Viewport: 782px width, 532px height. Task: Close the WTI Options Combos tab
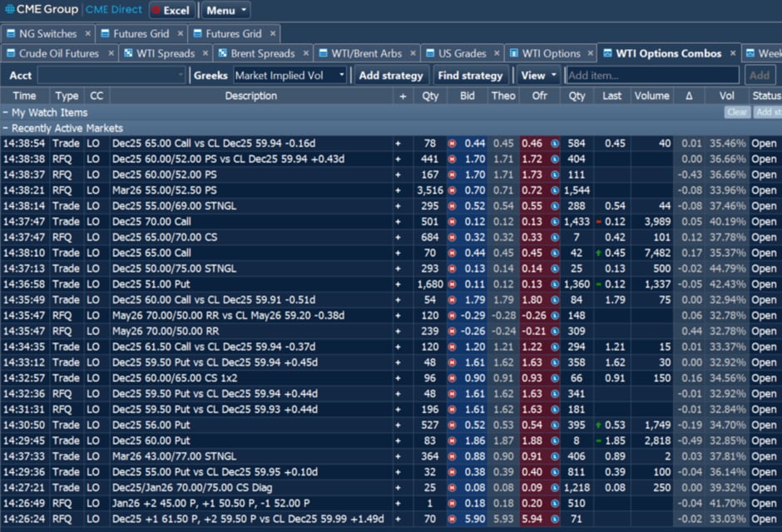[733, 53]
